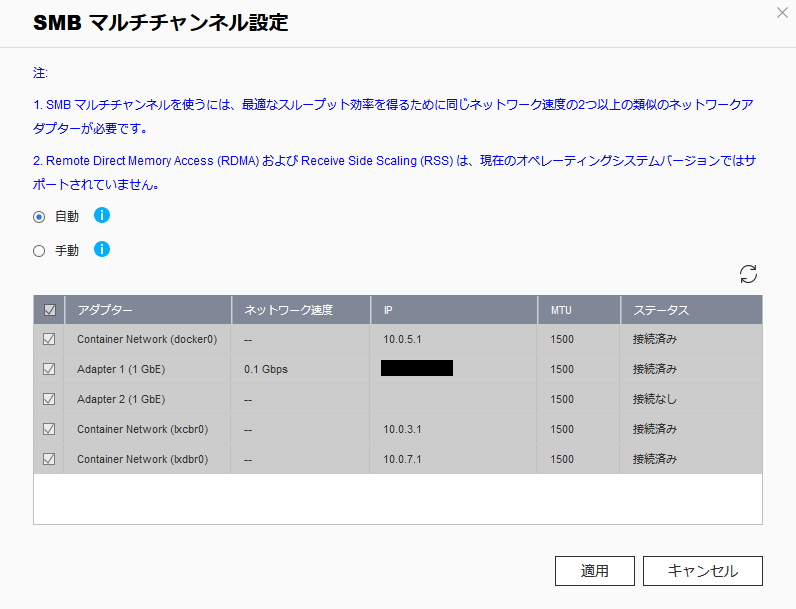Click the IP column header
The width and height of the screenshot is (796, 609).
(388, 310)
